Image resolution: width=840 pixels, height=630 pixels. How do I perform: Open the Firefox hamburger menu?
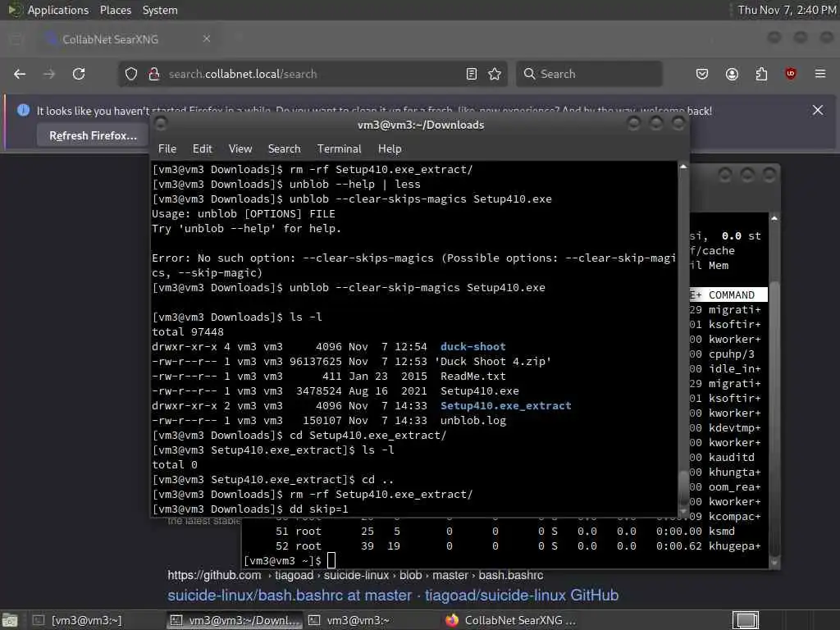(820, 74)
